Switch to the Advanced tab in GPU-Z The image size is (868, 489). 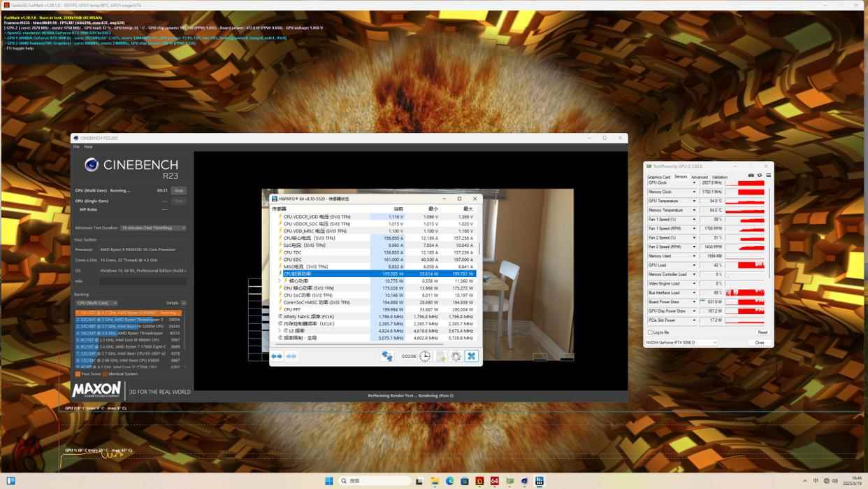pyautogui.click(x=700, y=177)
